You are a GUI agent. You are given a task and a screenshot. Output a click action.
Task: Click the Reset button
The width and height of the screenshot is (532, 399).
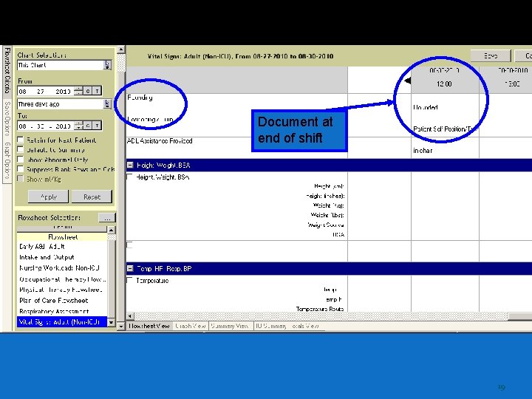(x=92, y=197)
